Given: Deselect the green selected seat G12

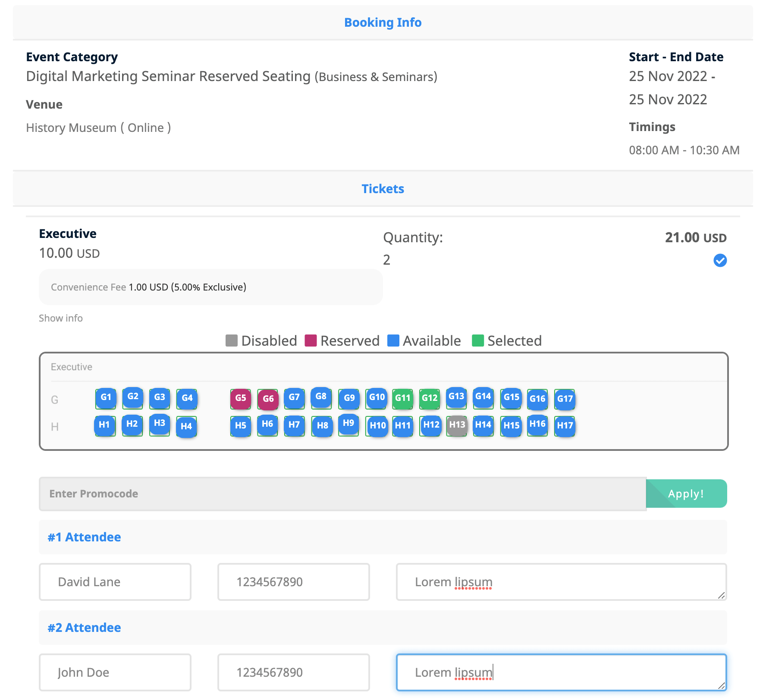Looking at the screenshot, I should tap(430, 398).
